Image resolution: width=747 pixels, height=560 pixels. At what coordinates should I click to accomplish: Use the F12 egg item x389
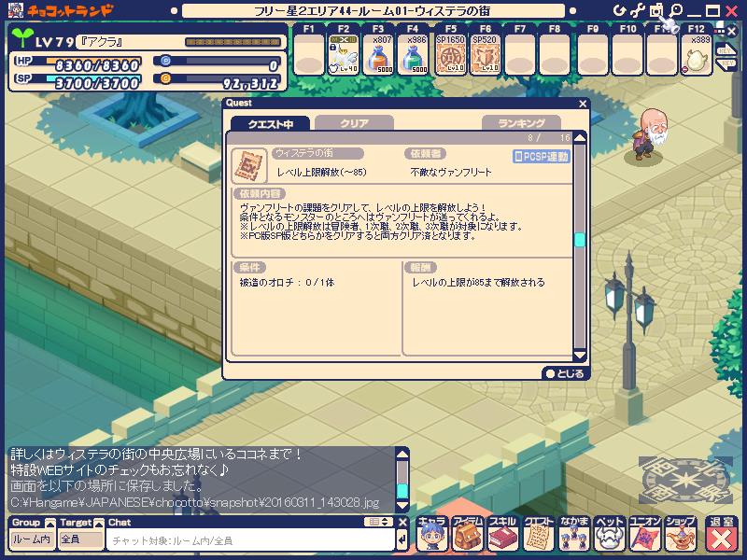coord(696,54)
